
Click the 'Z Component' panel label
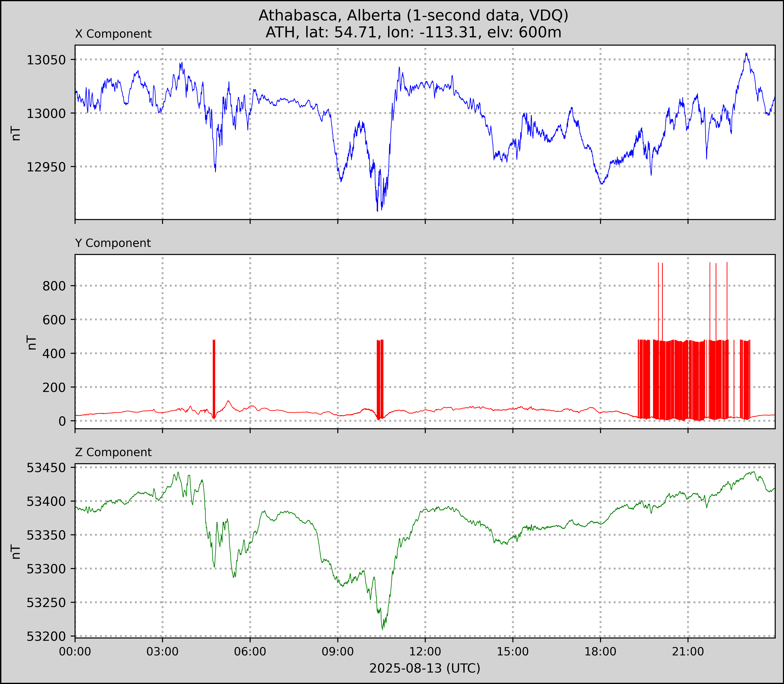click(x=113, y=452)
